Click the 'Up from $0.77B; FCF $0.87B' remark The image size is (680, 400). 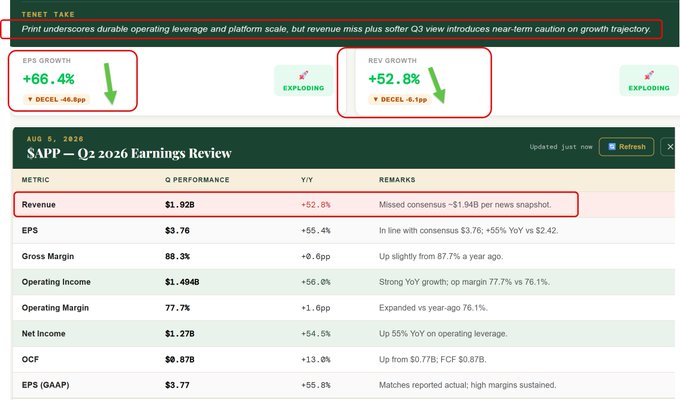point(432,359)
